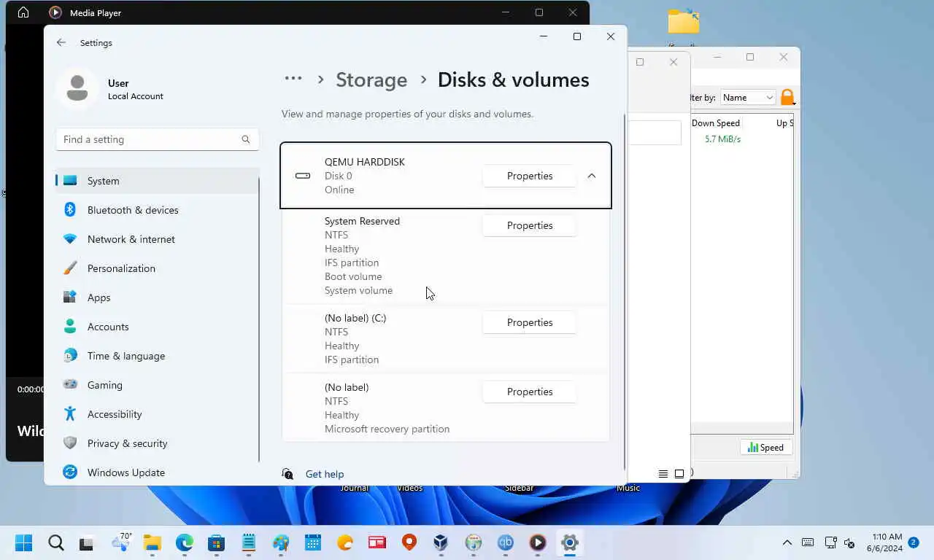Open the notification center badge
Image resolution: width=934 pixels, height=560 pixels.
[x=914, y=542]
